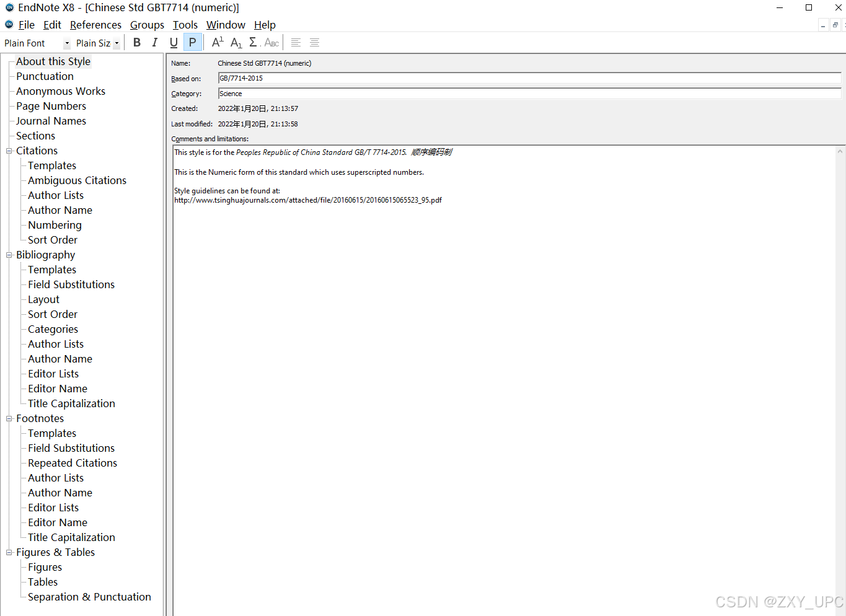Apply Plain text formatting (P button)
Viewport: 846px width, 616px height.
(x=193, y=42)
